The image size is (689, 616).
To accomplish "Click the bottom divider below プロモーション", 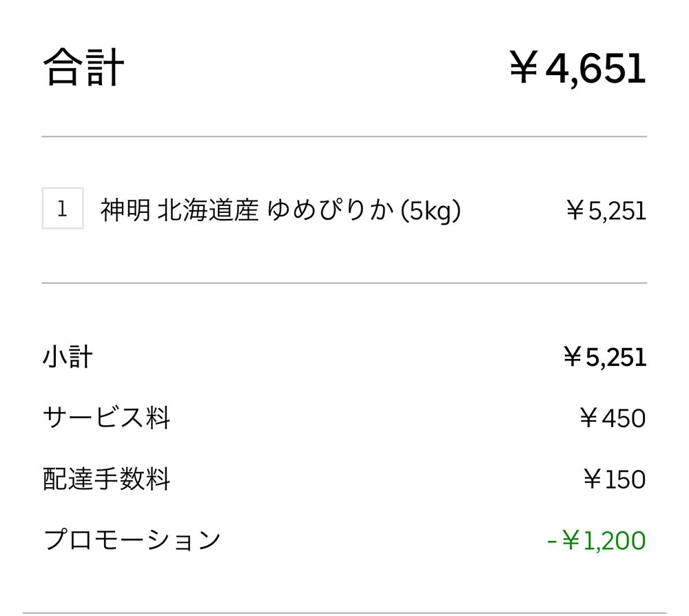I will 344,613.
